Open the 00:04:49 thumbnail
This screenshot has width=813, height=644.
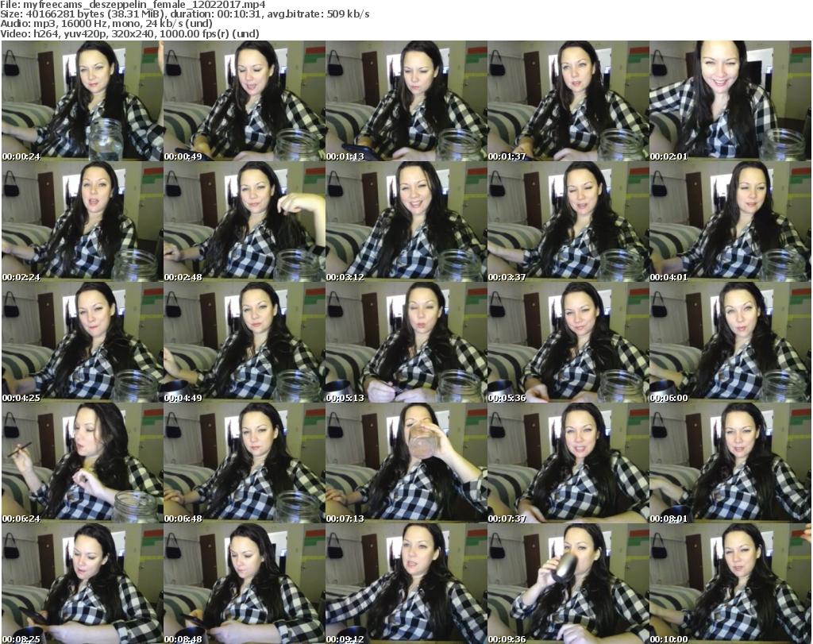pos(245,342)
